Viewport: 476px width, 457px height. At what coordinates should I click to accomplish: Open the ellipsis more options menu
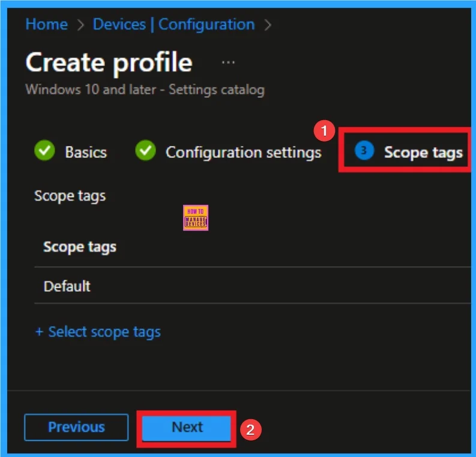(228, 63)
